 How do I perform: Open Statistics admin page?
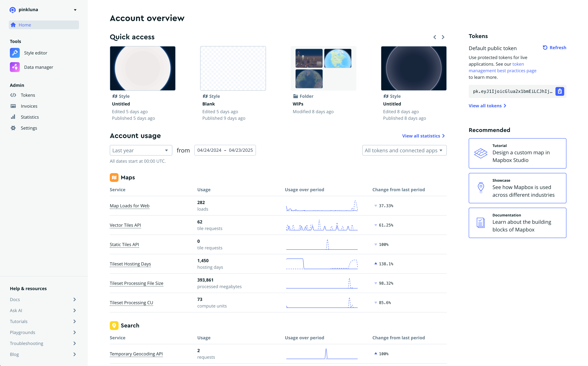click(30, 117)
